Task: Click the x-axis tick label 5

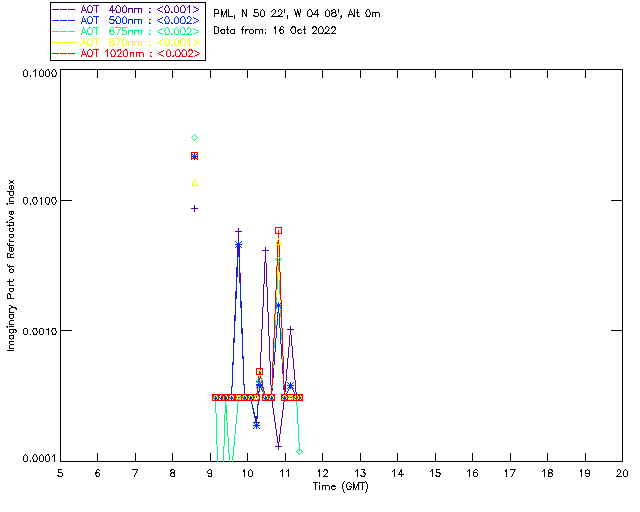Action: pos(60,473)
